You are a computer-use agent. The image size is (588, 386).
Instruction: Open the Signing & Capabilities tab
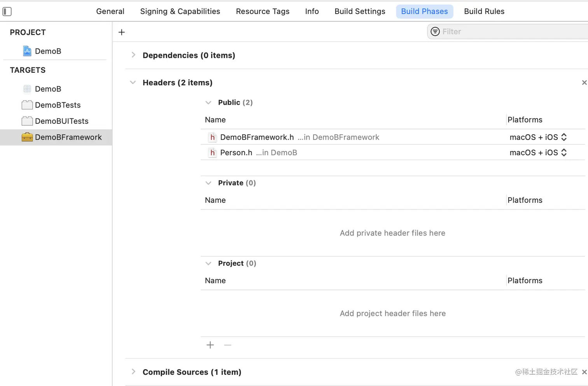pyautogui.click(x=180, y=11)
